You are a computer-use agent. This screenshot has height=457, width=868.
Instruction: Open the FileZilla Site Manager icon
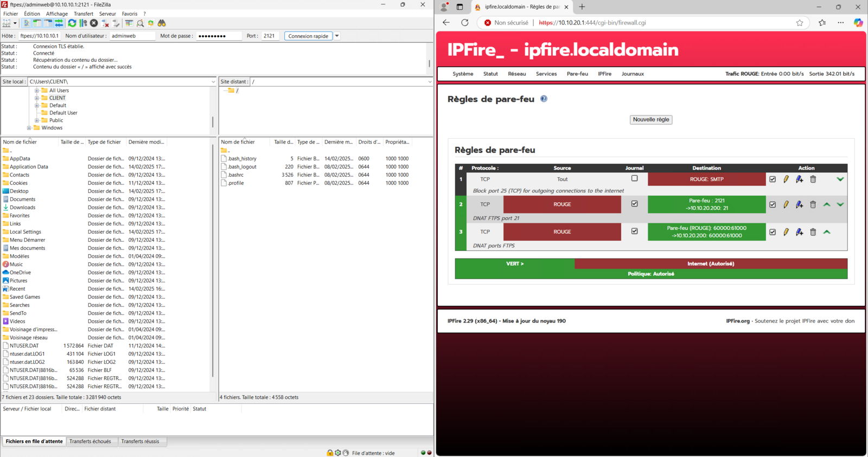[7, 23]
